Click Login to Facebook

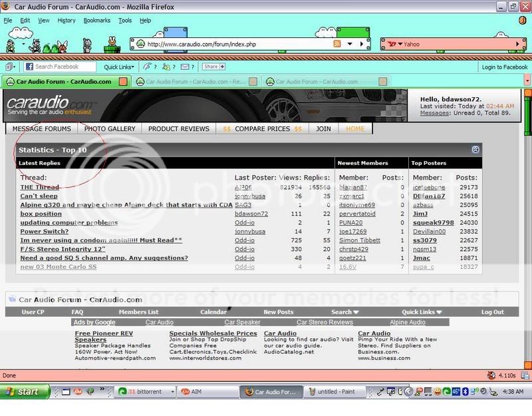(x=505, y=67)
